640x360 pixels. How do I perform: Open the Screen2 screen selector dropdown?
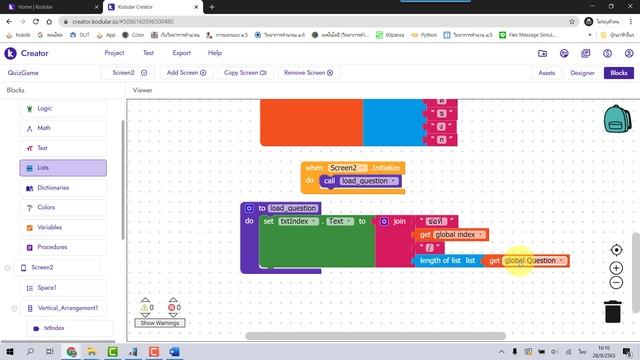pos(129,73)
